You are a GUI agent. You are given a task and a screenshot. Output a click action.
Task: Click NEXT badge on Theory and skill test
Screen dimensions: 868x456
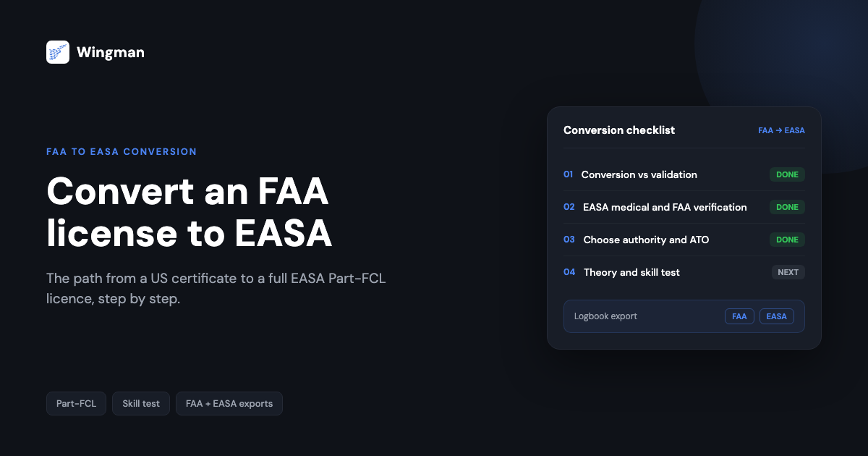coord(788,272)
